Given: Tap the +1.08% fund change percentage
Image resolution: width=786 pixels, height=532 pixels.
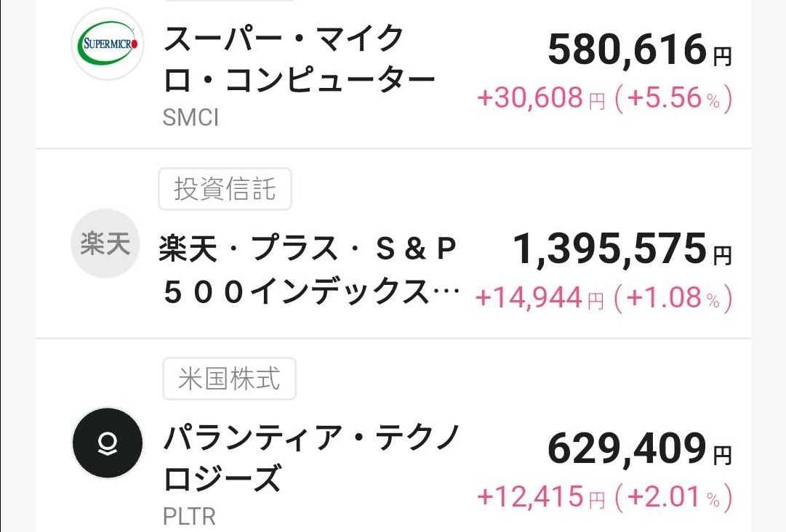Looking at the screenshot, I should coord(673,297).
